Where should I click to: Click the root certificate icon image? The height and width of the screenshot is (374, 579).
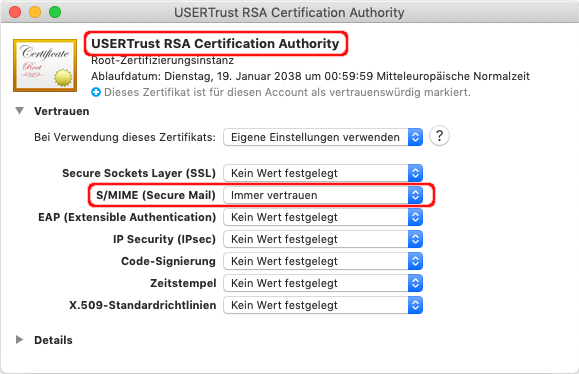(x=45, y=65)
